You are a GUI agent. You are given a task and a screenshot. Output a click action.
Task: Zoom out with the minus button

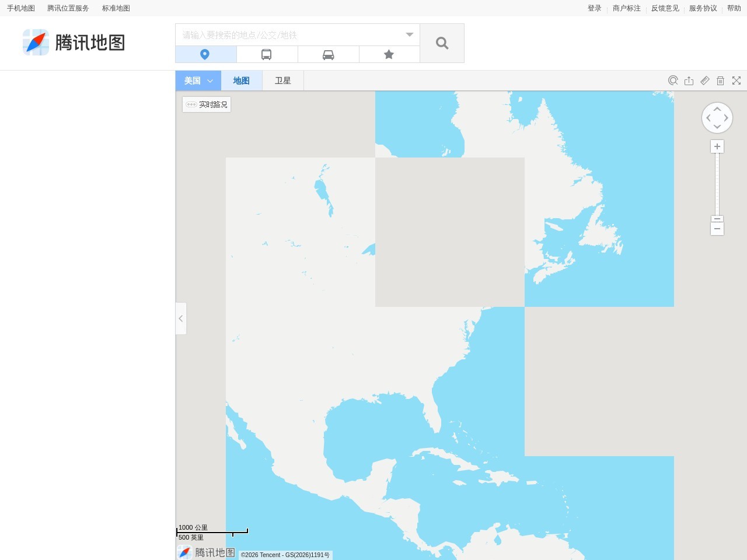[717, 229]
